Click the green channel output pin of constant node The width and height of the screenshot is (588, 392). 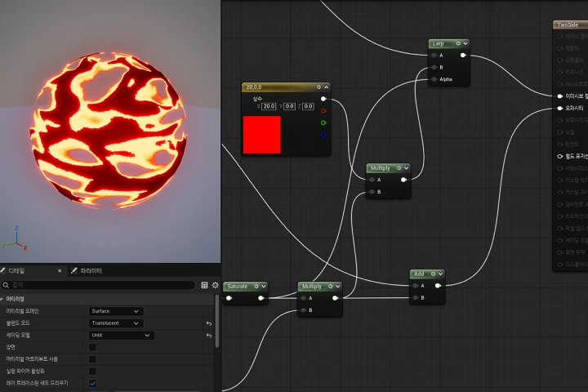tap(323, 122)
